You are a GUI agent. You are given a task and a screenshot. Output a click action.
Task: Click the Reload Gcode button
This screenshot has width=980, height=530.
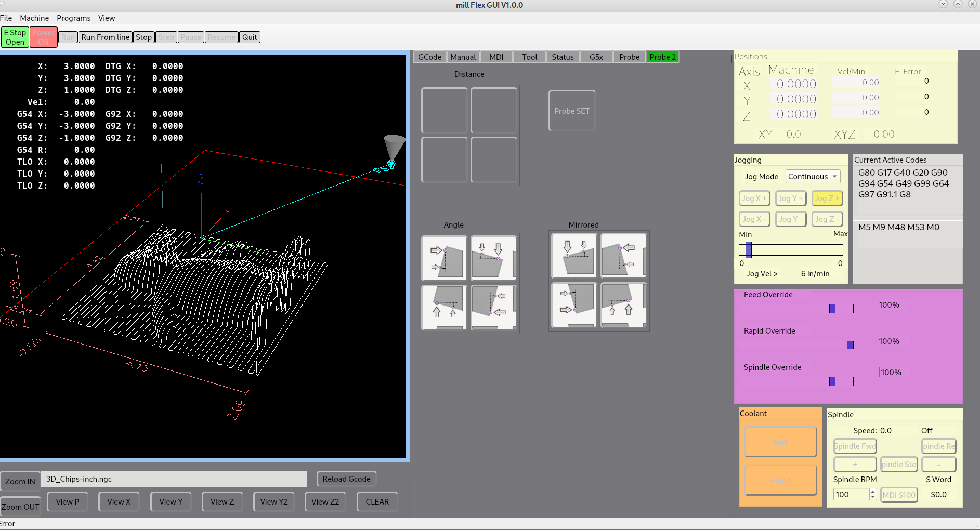(x=347, y=479)
